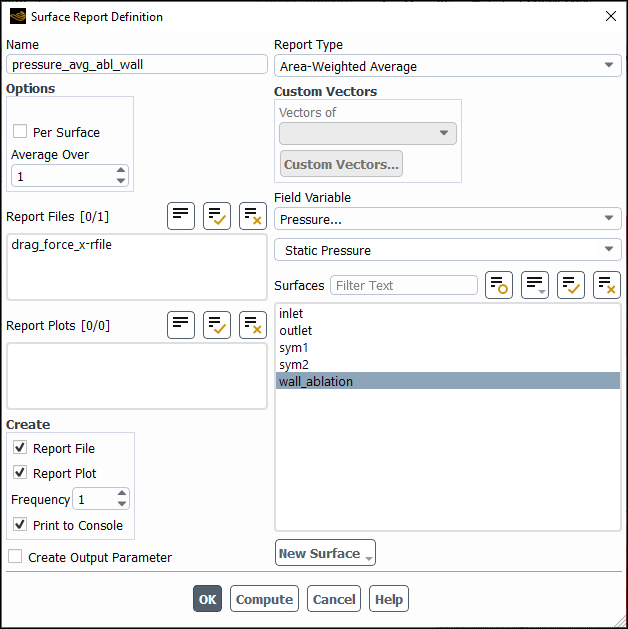Deselect all Report Plots icon

click(253, 325)
